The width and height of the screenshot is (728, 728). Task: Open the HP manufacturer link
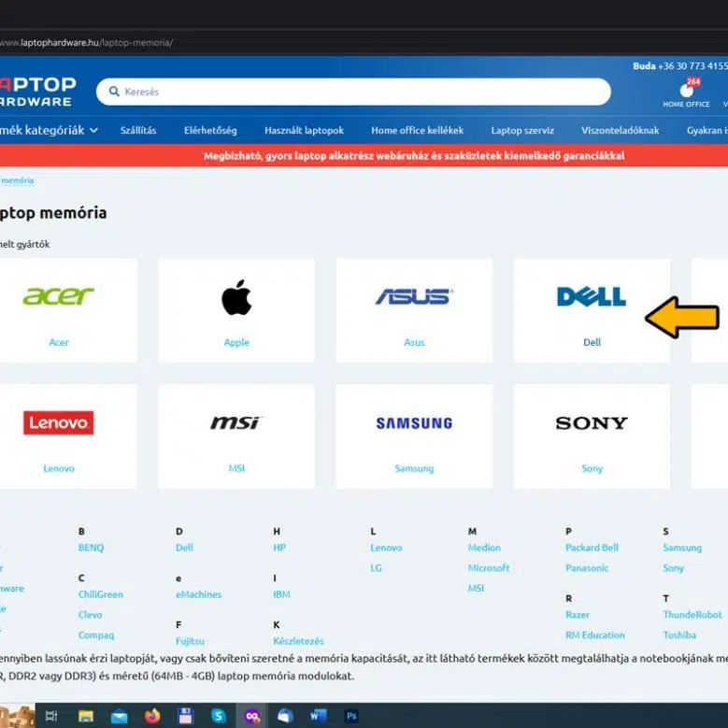pyautogui.click(x=279, y=548)
